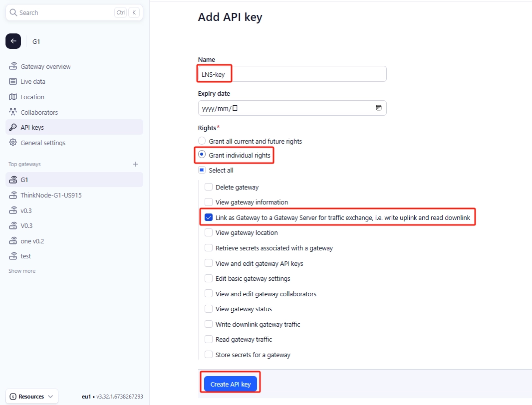The height and width of the screenshot is (405, 532).
Task: Click the Collaborators people icon
Action: pos(13,112)
